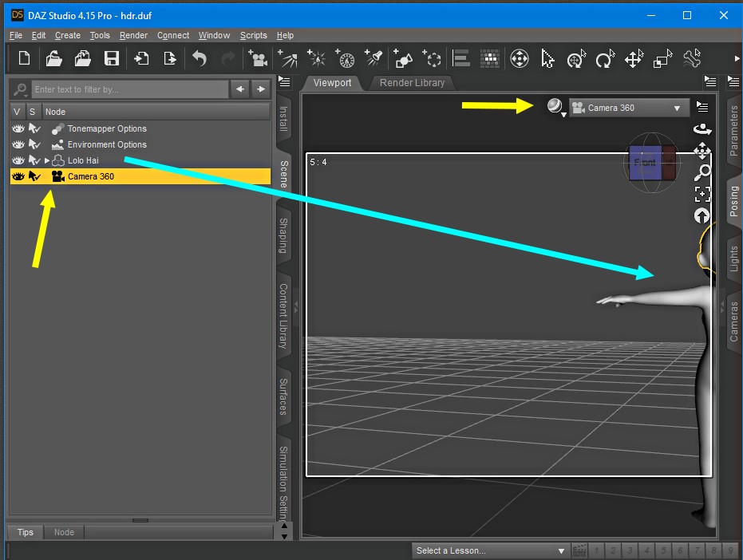Click the Import icon in toolbar
The height and width of the screenshot is (560, 743).
tap(141, 59)
